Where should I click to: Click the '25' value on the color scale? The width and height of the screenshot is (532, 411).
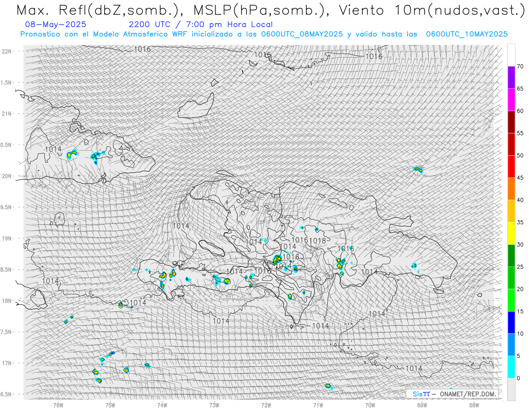(x=520, y=266)
